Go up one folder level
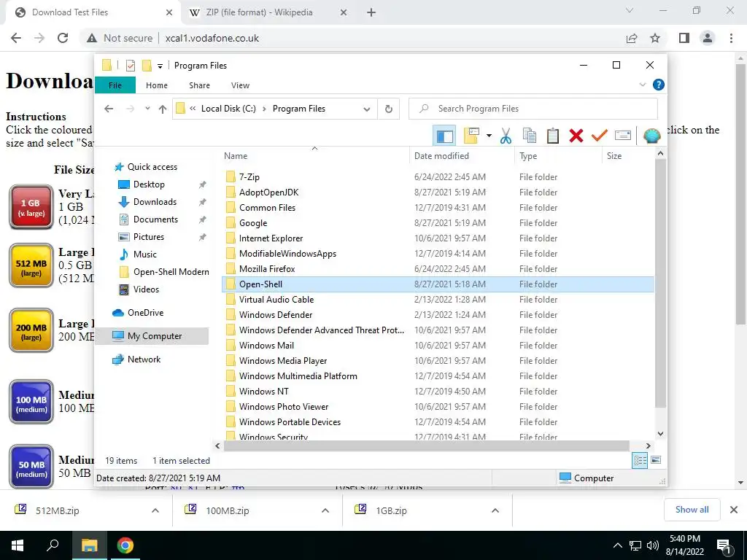The width and height of the screenshot is (747, 560). tap(163, 109)
